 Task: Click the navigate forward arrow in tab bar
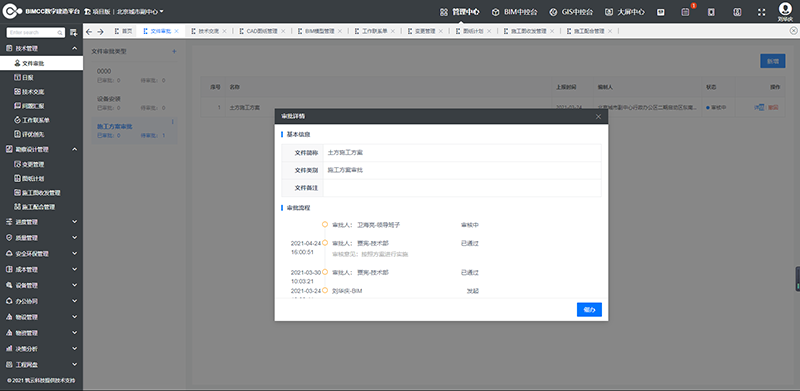[100, 32]
